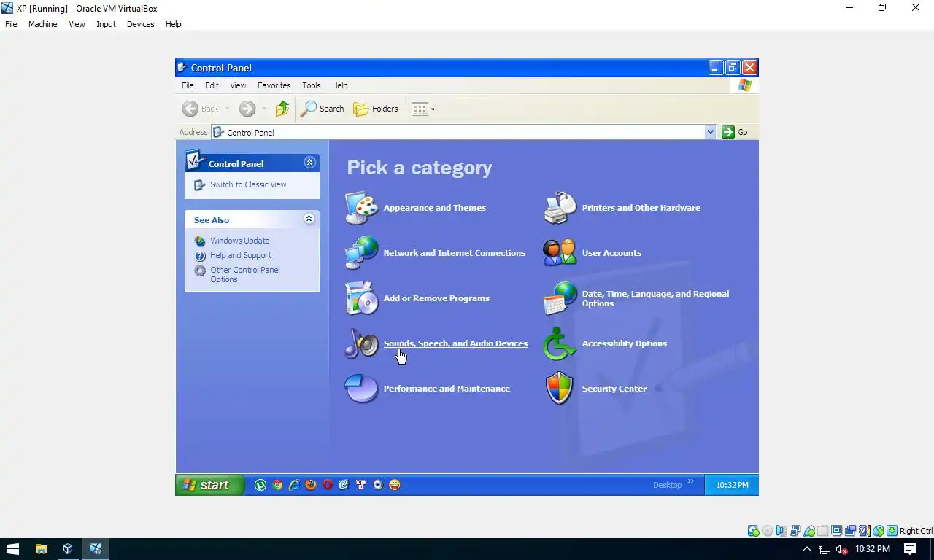Click the VirtualBox display indicator icon
The image size is (934, 560).
tap(837, 531)
